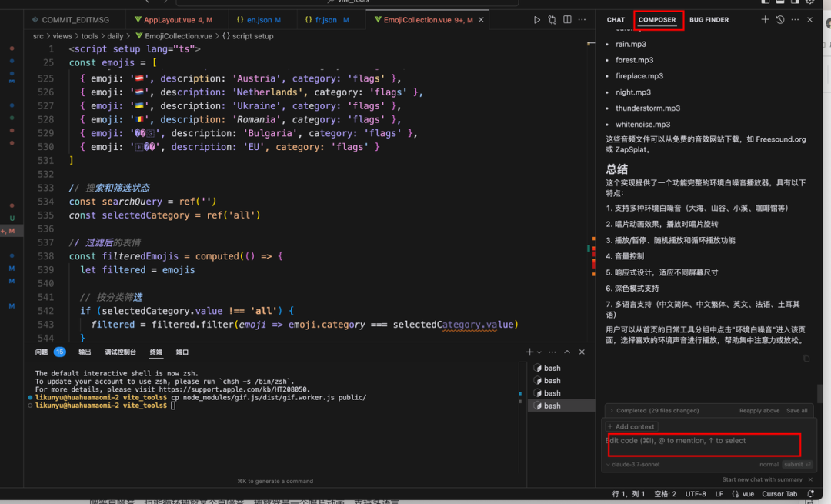Switch to the 问题 panel tab
This screenshot has width=831, height=504.
(x=42, y=352)
